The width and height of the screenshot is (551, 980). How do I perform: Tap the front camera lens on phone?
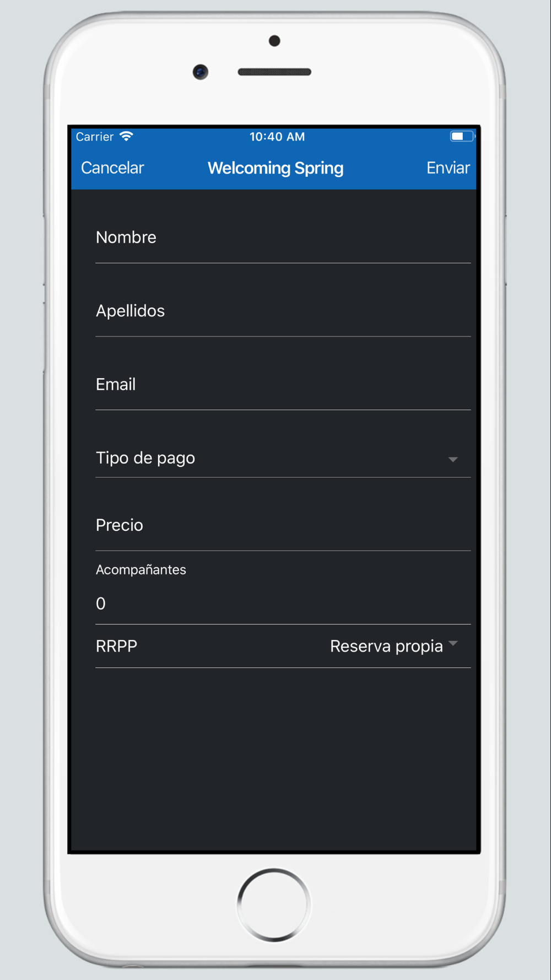point(201,72)
